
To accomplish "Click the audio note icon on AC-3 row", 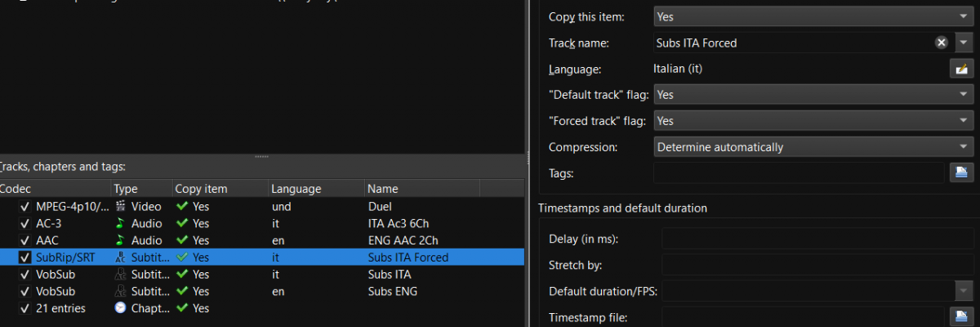I will click(x=121, y=223).
